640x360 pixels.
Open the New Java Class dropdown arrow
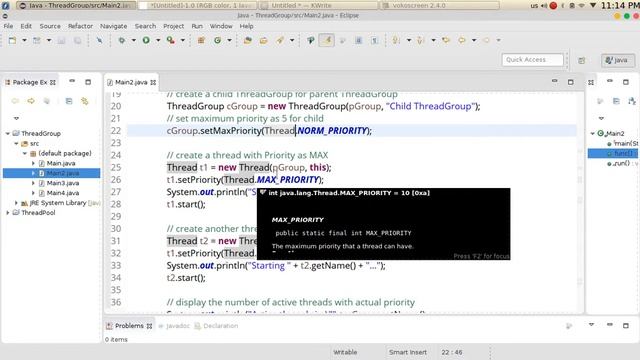pyautogui.click(x=229, y=40)
